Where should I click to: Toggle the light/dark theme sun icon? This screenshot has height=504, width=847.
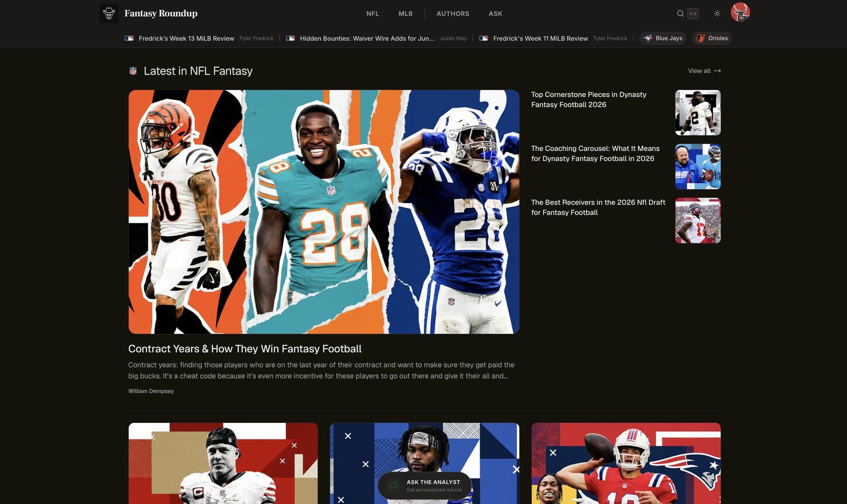point(717,14)
